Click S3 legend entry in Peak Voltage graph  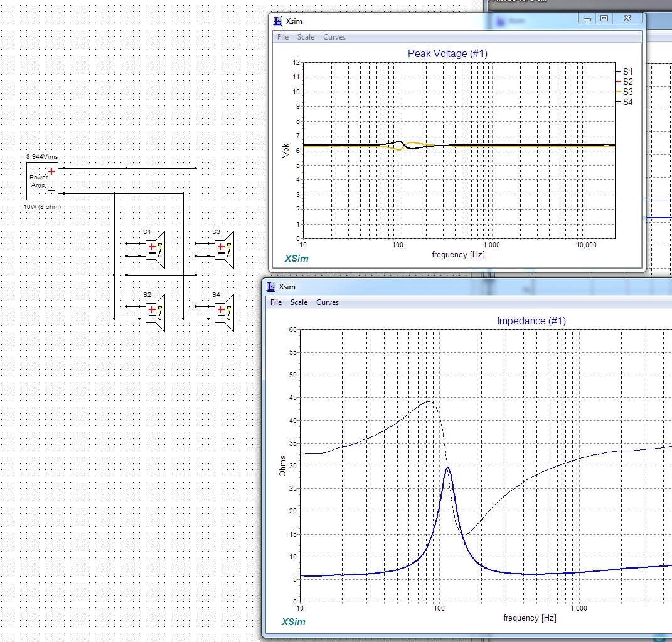[x=624, y=92]
